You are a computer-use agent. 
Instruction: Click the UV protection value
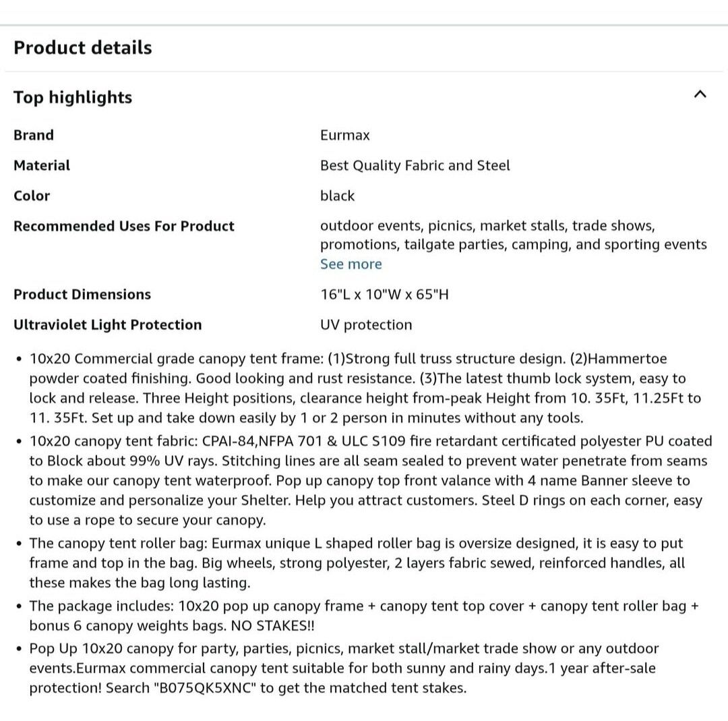pyautogui.click(x=366, y=324)
